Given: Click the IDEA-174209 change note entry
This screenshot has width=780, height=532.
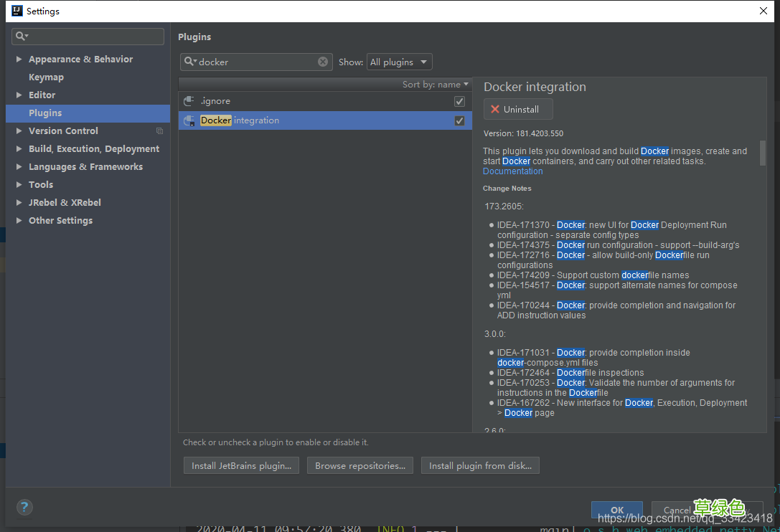Looking at the screenshot, I should point(593,275).
